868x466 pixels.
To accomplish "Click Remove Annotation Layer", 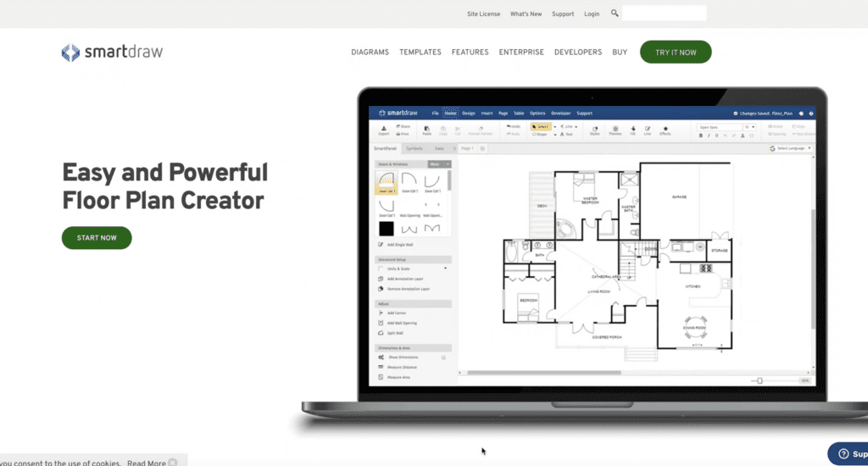I will (x=403, y=289).
